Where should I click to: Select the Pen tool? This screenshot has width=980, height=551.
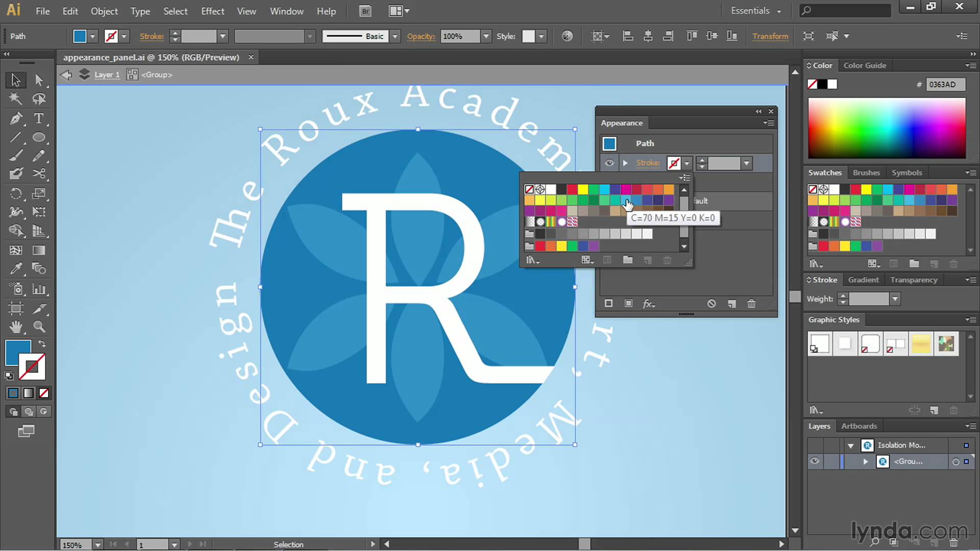[15, 118]
